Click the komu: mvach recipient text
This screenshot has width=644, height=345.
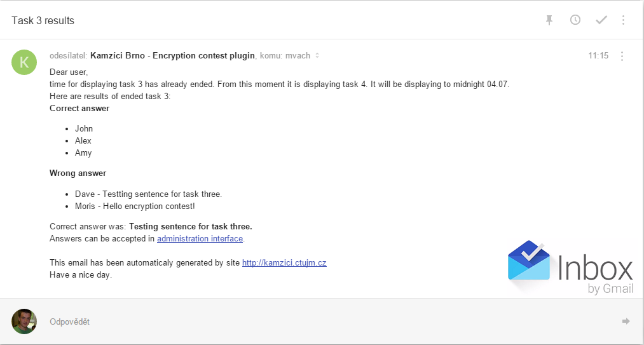pyautogui.click(x=285, y=55)
